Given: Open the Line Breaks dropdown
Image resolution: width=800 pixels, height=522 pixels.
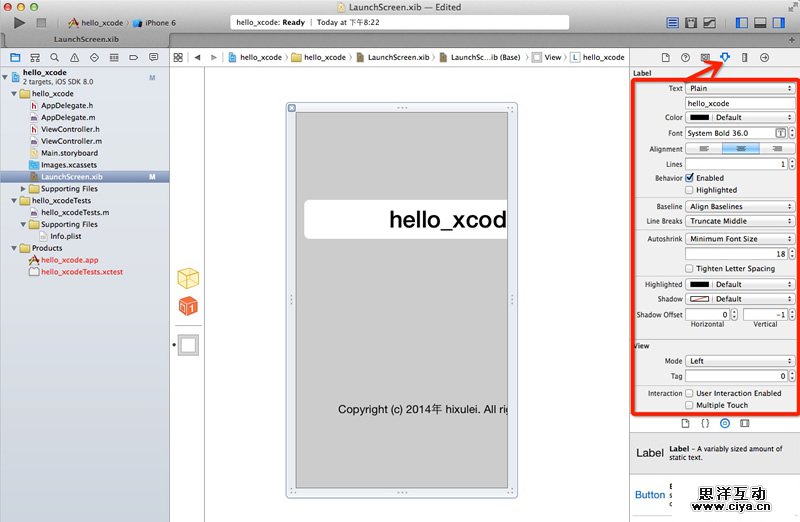Looking at the screenshot, I should 740,221.
